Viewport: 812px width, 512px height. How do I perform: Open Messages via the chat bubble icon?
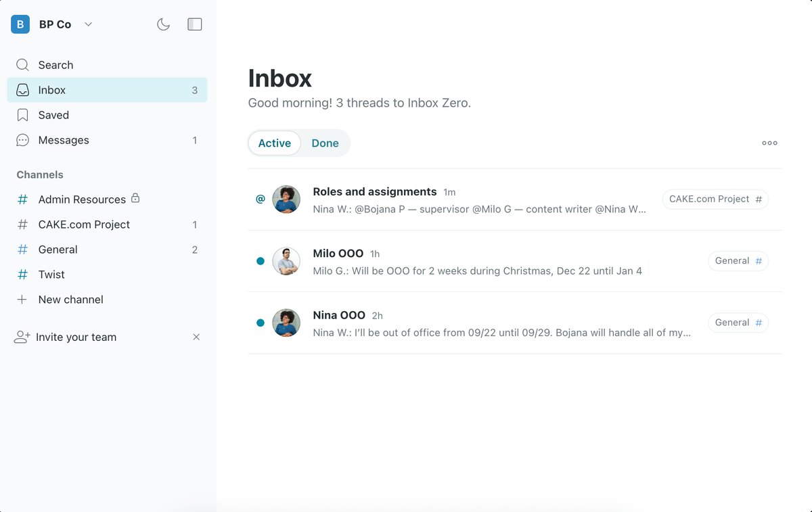(x=22, y=140)
